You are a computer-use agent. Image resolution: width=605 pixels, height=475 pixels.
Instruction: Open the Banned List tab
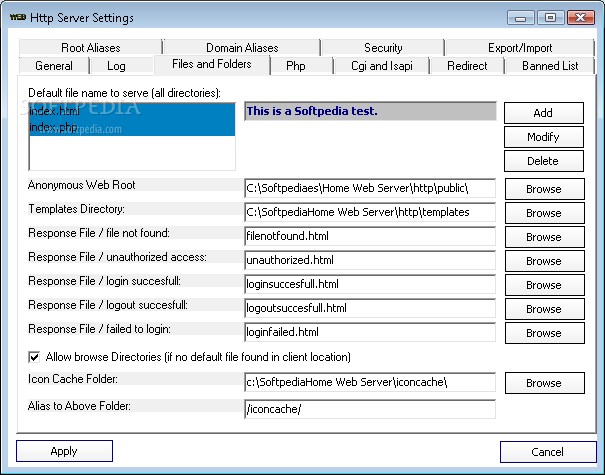coord(550,66)
